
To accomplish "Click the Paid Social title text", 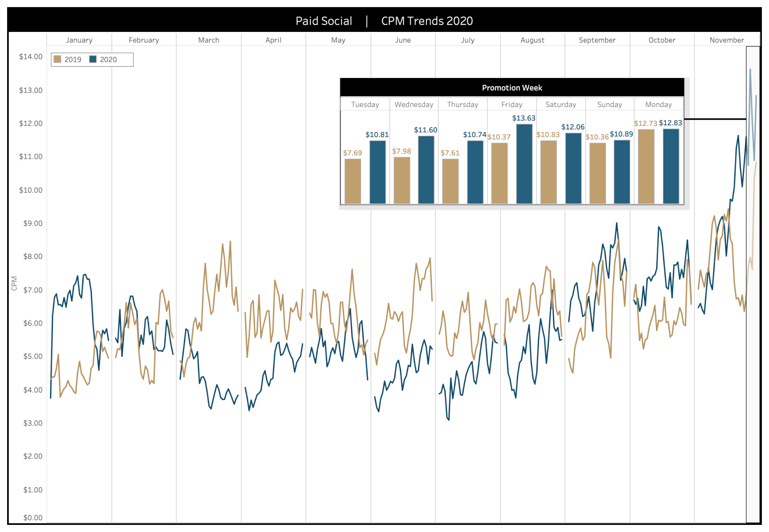I will tap(324, 21).
